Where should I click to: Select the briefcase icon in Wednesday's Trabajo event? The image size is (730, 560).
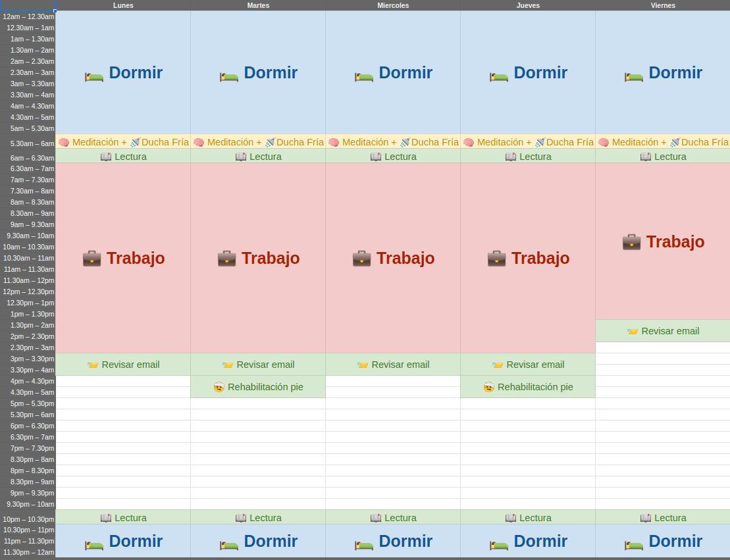point(361,259)
